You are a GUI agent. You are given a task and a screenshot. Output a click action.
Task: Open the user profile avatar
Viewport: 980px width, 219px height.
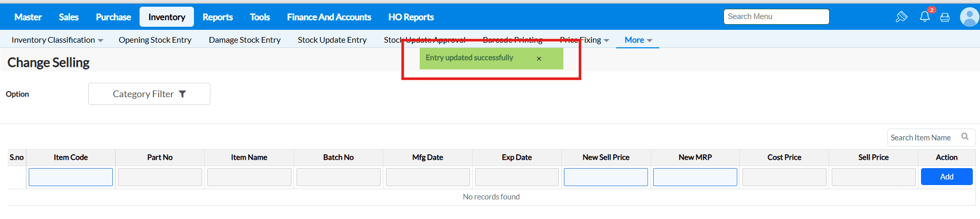[969, 17]
